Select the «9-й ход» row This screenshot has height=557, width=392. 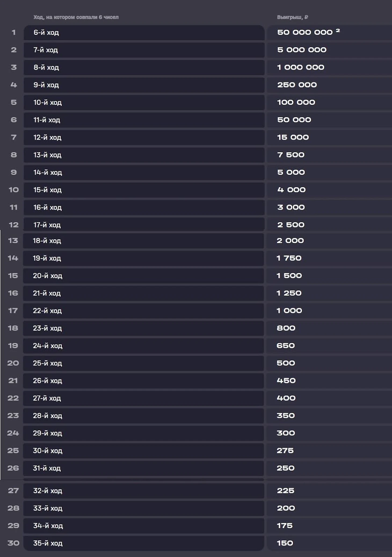pos(144,85)
